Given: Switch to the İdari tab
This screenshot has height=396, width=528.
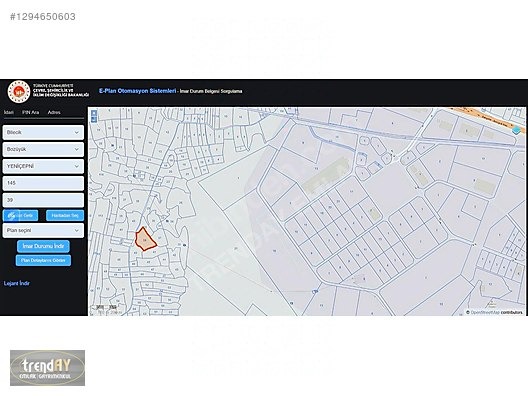Looking at the screenshot, I should click(x=9, y=112).
